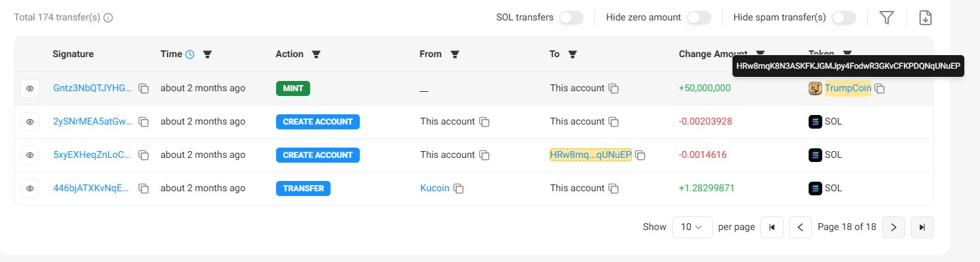Open the To column filter

573,54
